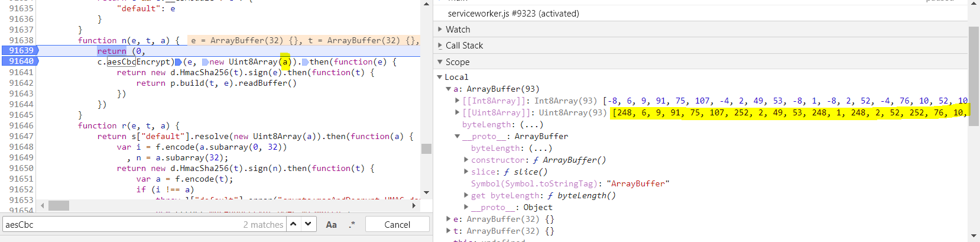
Task: Click the code editor horizontal scrollbar thumb
Action: point(59,205)
